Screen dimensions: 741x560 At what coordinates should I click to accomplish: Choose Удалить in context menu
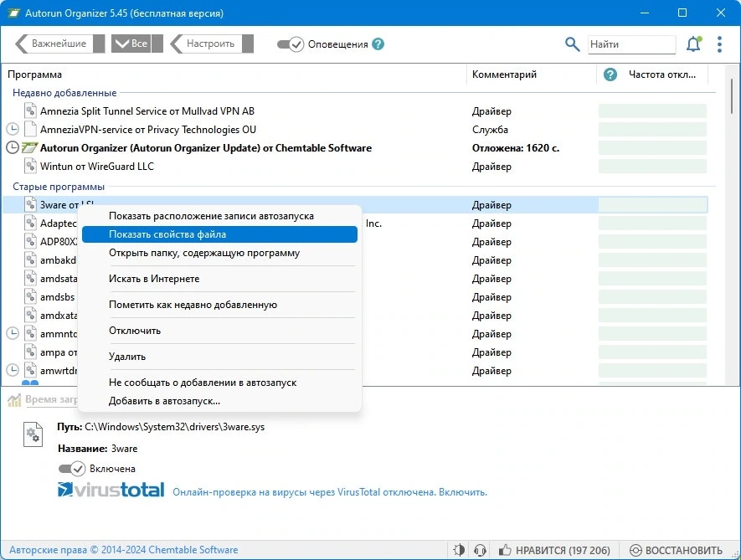coord(127,357)
